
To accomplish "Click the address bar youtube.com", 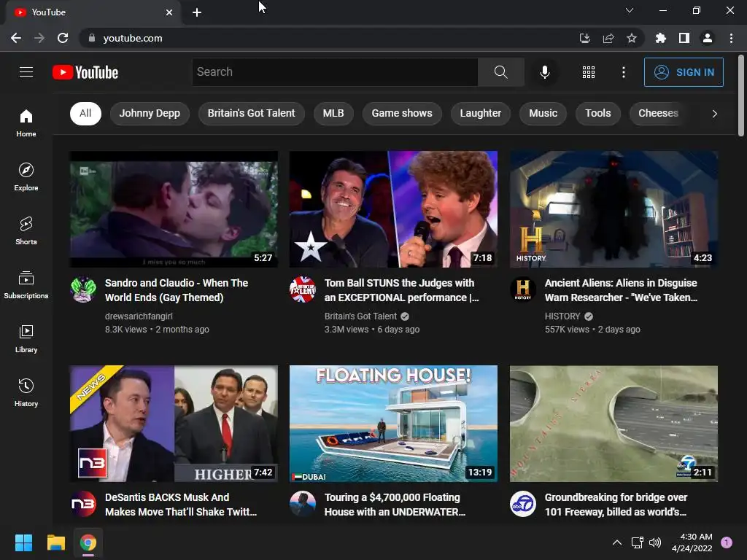I will [133, 38].
